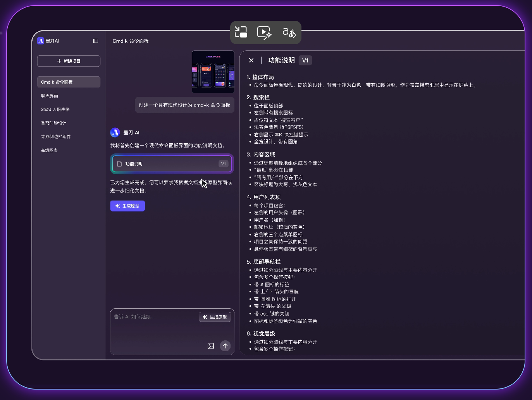
Task: Click the purple 生成原型 button
Action: [x=127, y=206]
